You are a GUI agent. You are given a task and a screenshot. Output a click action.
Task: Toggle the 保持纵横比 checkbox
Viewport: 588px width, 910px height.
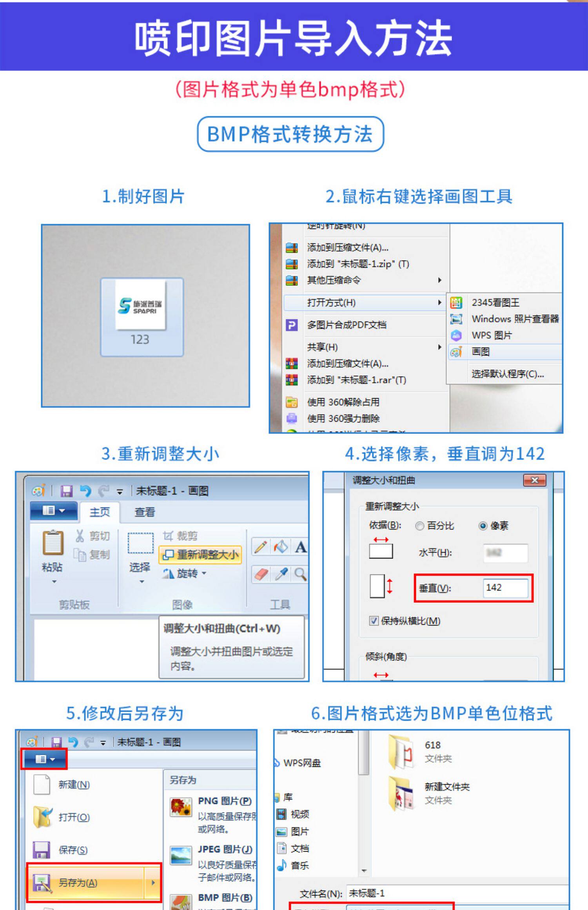click(374, 621)
